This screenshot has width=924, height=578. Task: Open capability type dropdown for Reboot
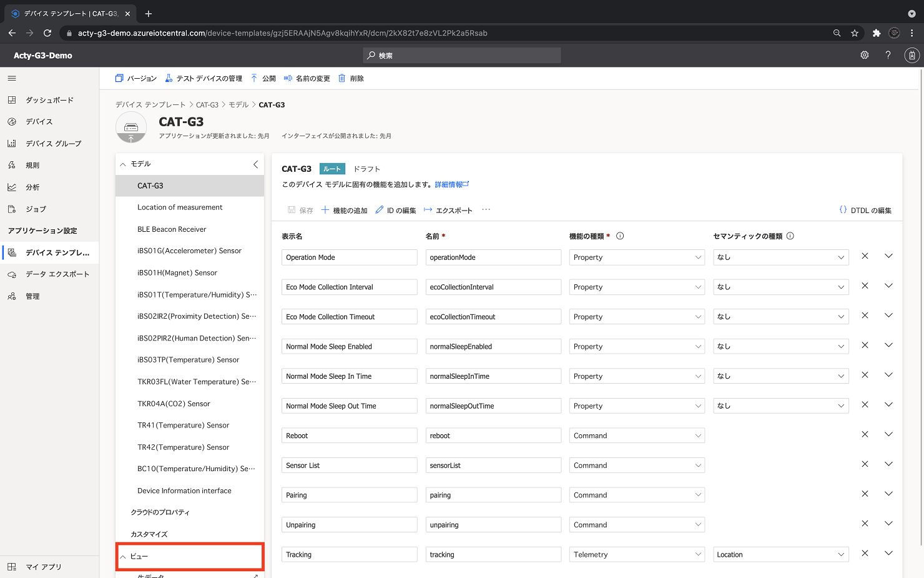[637, 436]
